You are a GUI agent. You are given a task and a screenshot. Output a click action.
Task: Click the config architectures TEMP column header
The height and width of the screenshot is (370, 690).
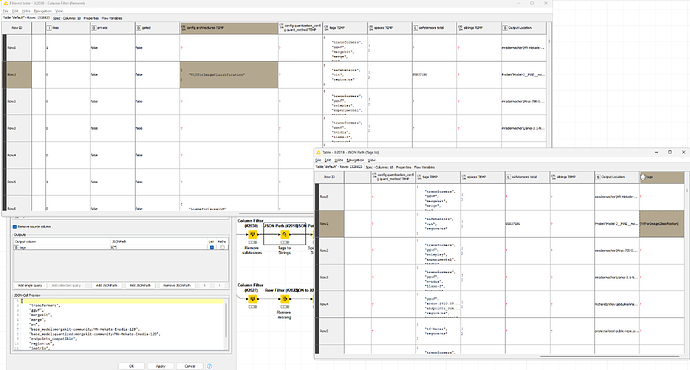tap(229, 28)
